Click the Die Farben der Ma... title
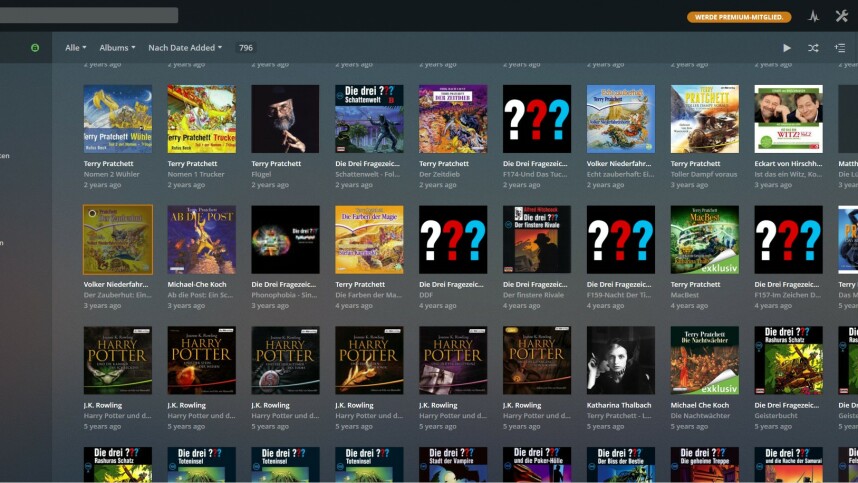 pyautogui.click(x=368, y=295)
